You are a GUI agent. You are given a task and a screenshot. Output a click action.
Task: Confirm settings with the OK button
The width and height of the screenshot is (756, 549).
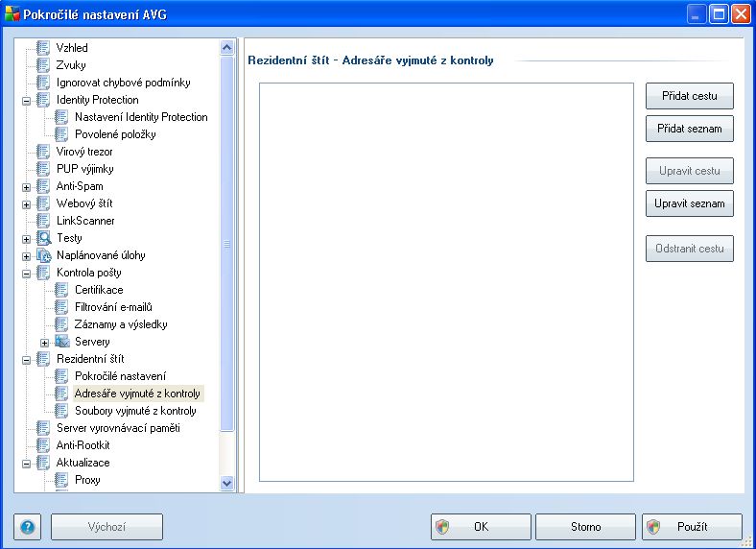481,527
